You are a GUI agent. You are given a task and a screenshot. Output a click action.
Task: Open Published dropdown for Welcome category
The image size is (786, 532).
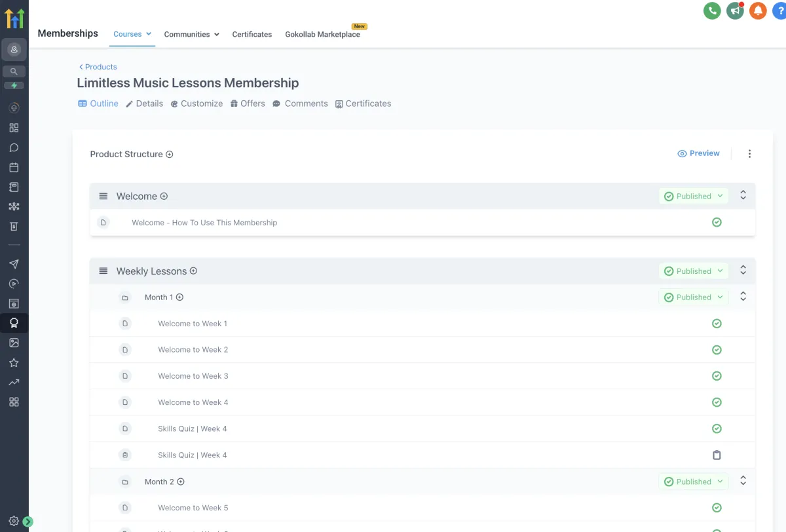[693, 196]
